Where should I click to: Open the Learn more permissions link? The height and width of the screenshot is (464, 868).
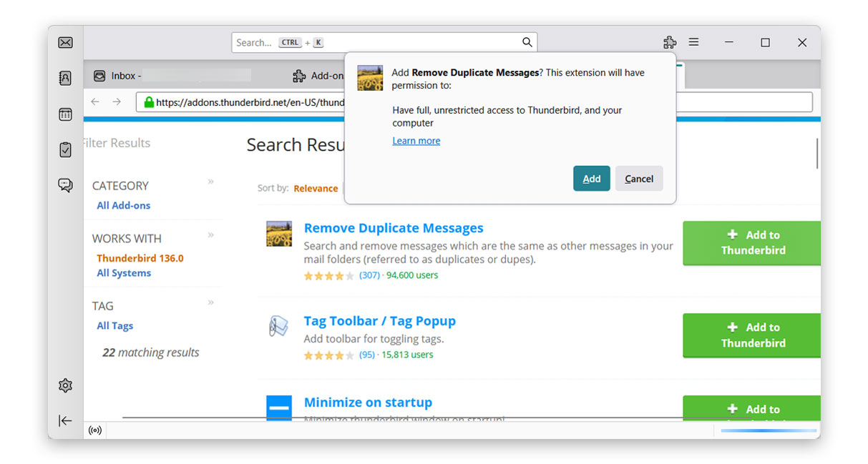click(416, 140)
